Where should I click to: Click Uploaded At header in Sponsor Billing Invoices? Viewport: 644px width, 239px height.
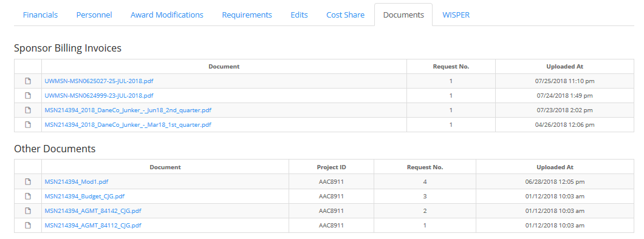(x=565, y=66)
